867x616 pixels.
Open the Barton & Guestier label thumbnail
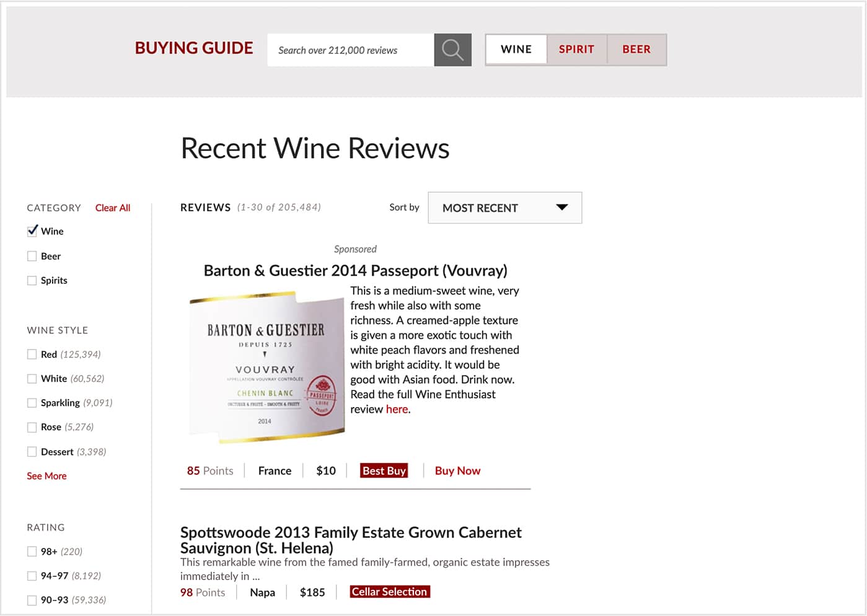(x=266, y=368)
